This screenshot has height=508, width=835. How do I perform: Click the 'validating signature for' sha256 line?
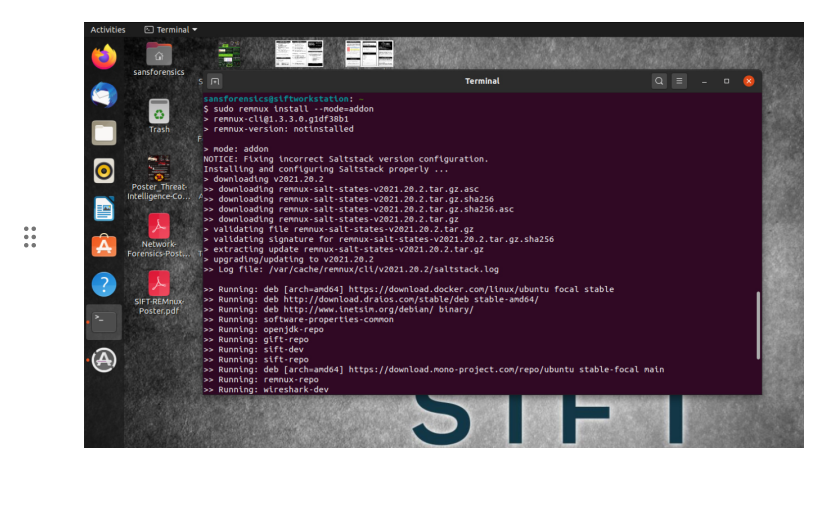tap(379, 240)
